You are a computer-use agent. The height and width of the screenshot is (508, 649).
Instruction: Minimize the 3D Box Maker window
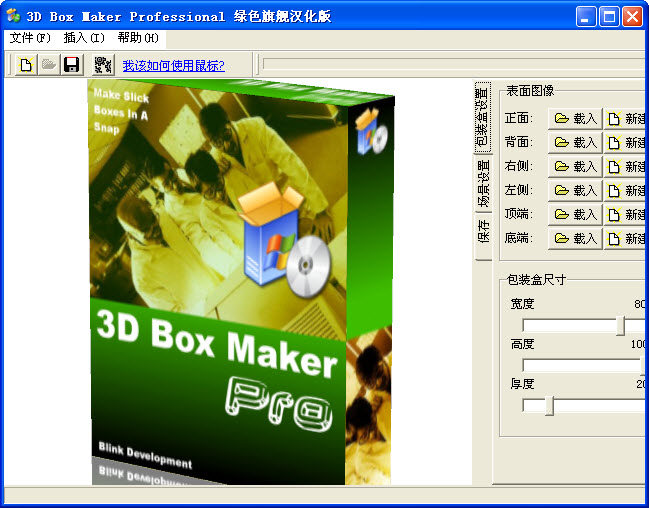[x=586, y=17]
